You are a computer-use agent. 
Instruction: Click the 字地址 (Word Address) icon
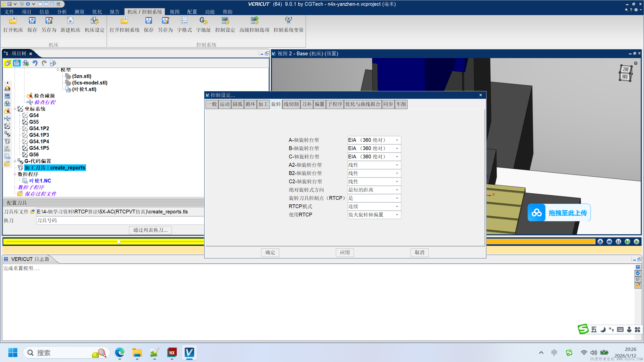click(203, 21)
